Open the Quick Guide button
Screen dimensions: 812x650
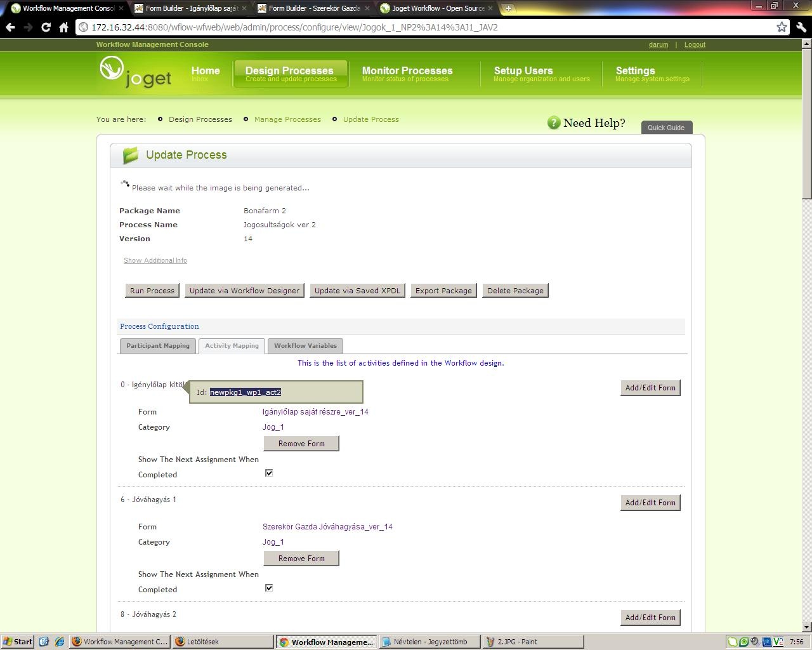click(x=666, y=128)
